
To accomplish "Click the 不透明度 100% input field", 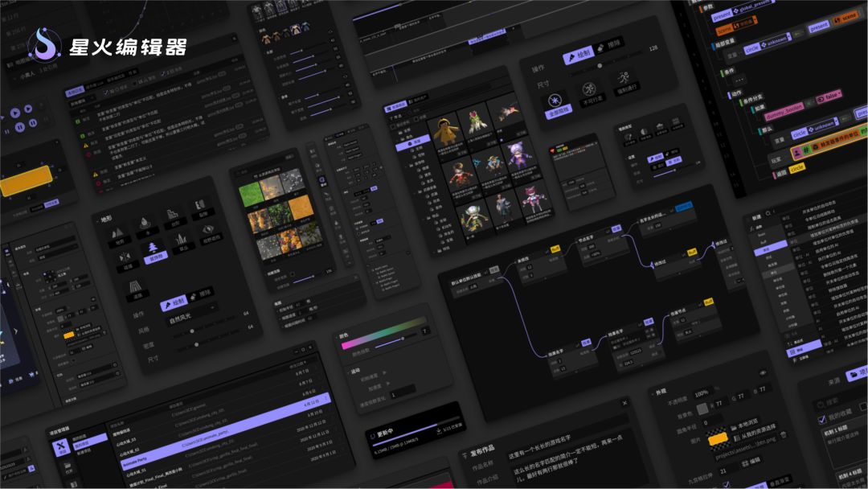I will pyautogui.click(x=702, y=392).
